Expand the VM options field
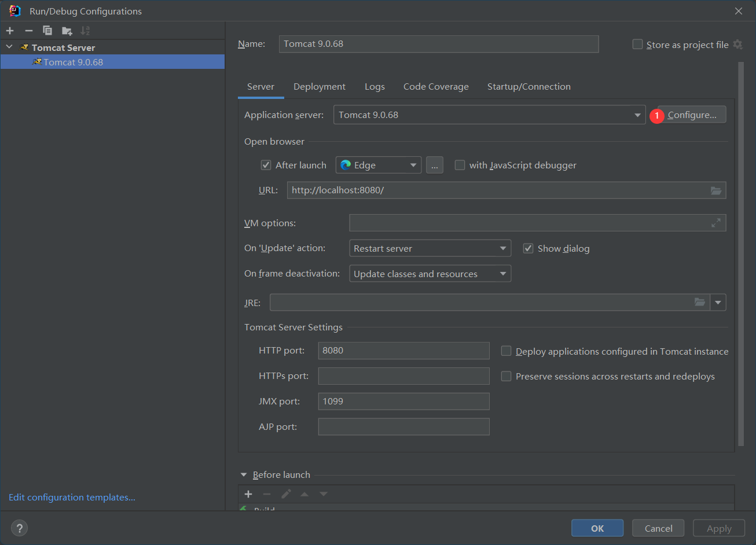The image size is (756, 545). 716,223
